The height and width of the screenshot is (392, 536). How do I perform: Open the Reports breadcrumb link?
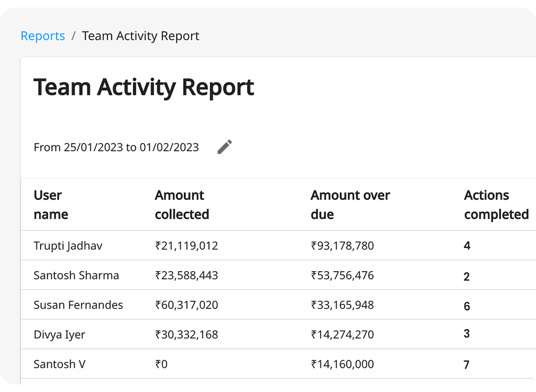coord(43,36)
